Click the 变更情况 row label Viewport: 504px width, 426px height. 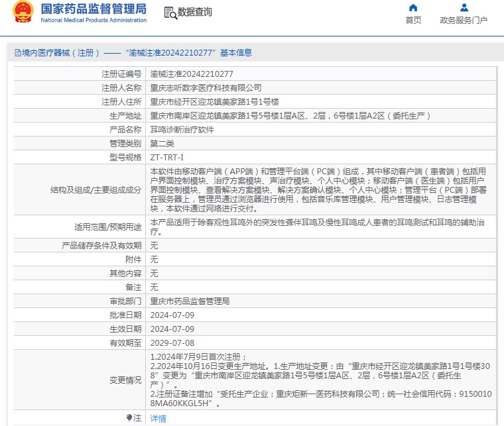click(125, 380)
